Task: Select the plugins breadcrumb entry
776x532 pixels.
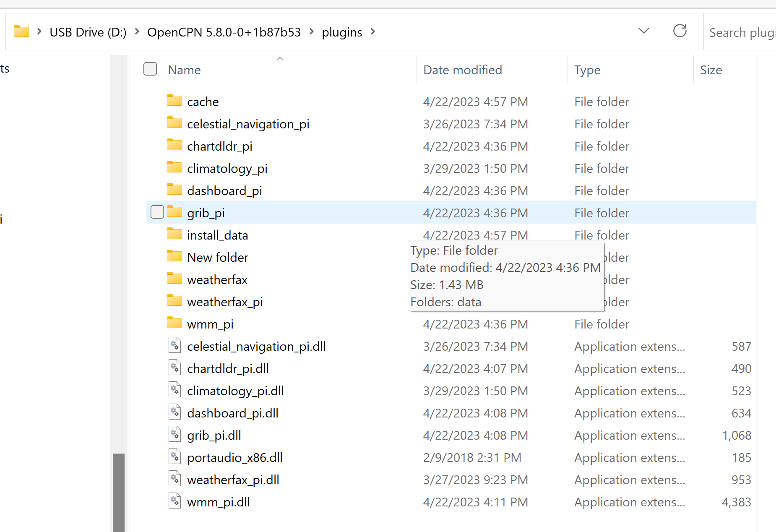Action: point(341,31)
